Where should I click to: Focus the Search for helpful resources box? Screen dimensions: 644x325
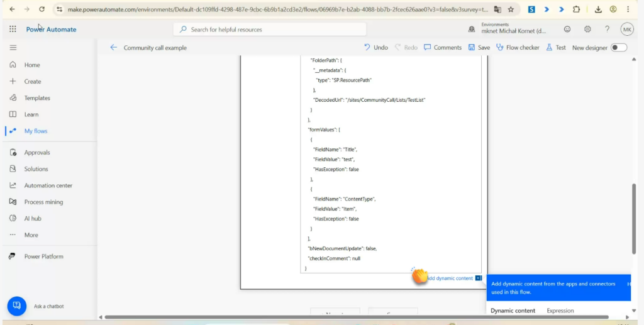(270, 30)
